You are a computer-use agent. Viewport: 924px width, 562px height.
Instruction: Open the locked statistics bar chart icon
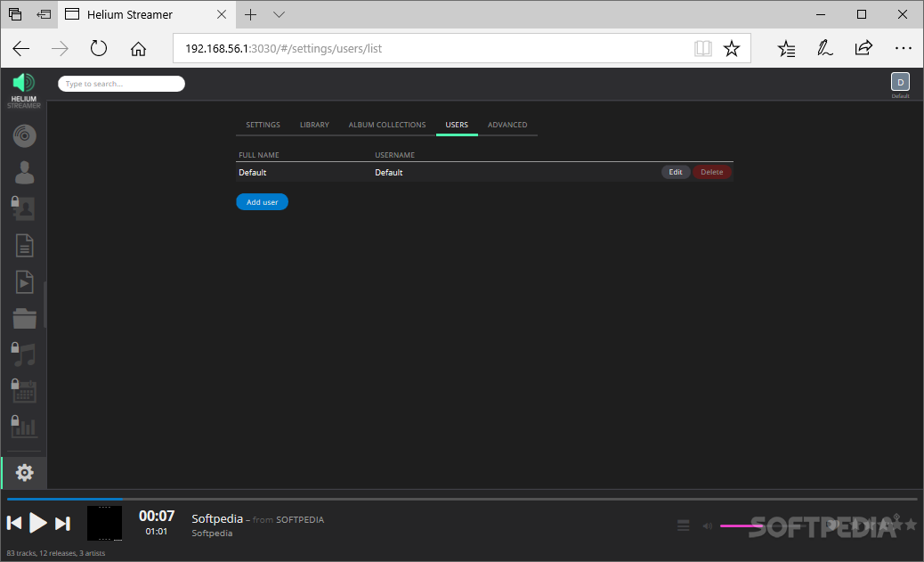click(23, 427)
